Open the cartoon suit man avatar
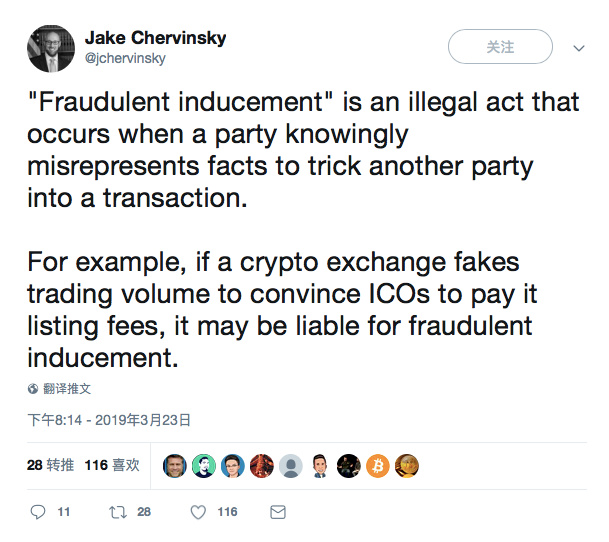 click(320, 465)
